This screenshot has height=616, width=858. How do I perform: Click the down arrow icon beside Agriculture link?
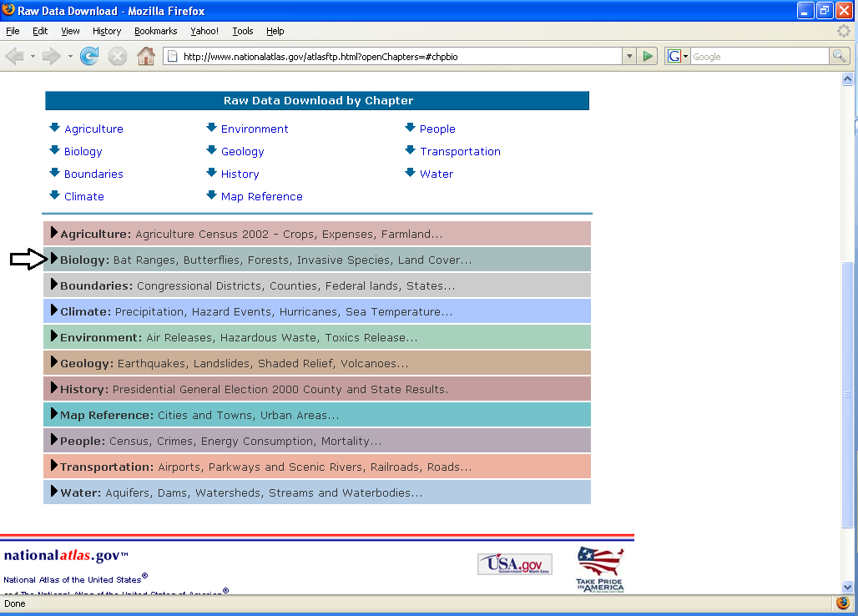tap(54, 128)
